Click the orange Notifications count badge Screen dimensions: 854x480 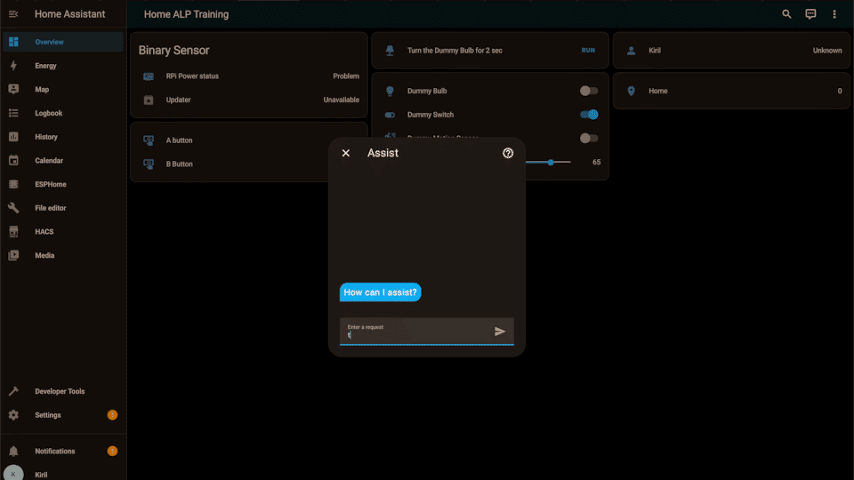tap(112, 451)
